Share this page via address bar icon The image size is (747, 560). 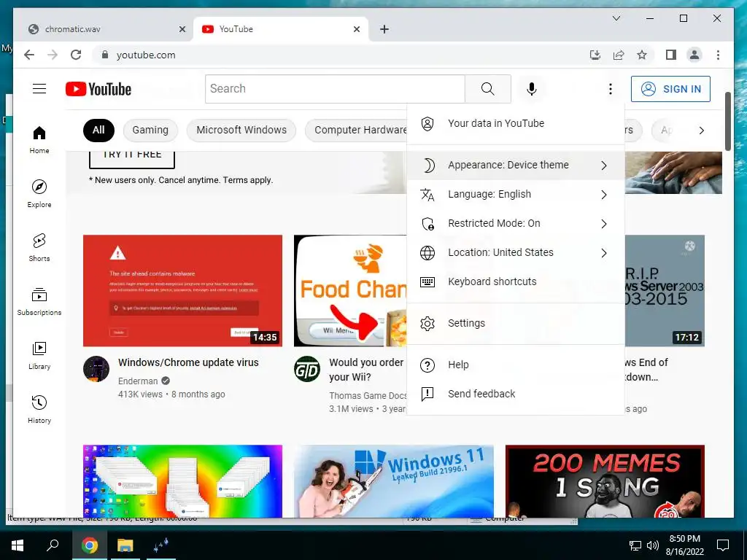coord(619,55)
